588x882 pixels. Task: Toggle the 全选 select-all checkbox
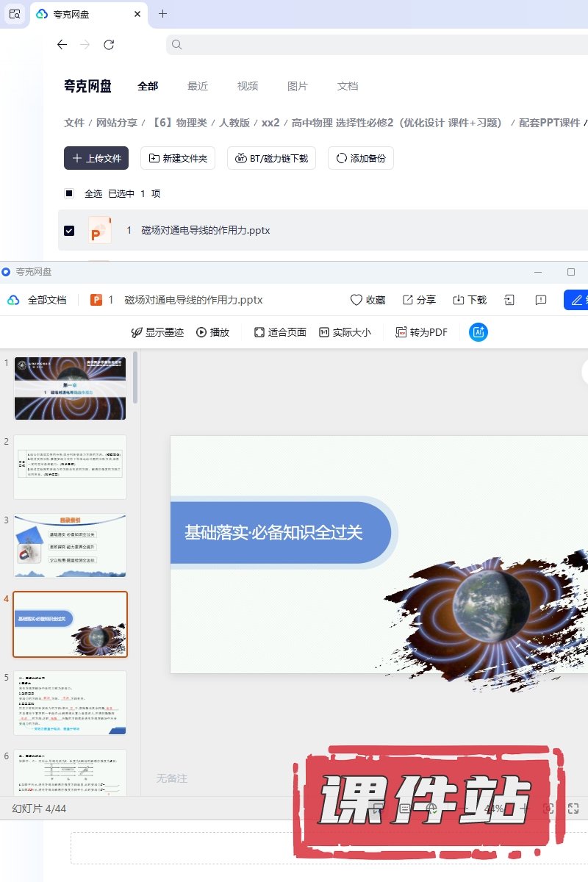[69, 194]
